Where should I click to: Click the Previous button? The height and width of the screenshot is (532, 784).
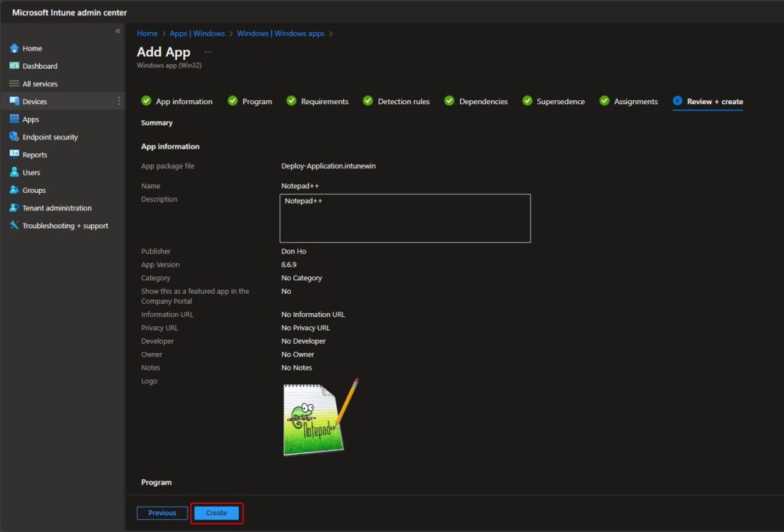162,513
